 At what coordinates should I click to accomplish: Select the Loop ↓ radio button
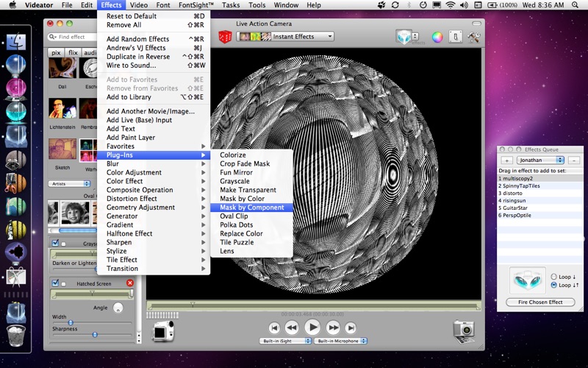point(553,277)
